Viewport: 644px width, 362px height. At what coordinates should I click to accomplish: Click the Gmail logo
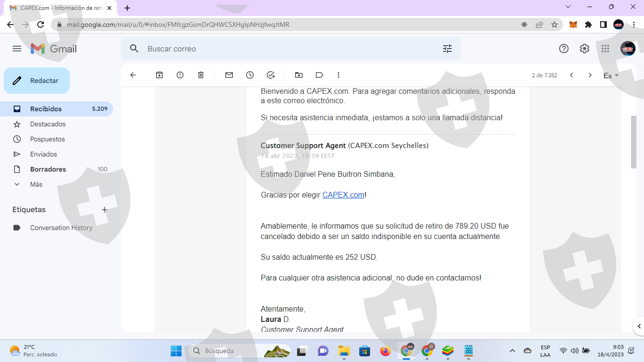tap(54, 49)
